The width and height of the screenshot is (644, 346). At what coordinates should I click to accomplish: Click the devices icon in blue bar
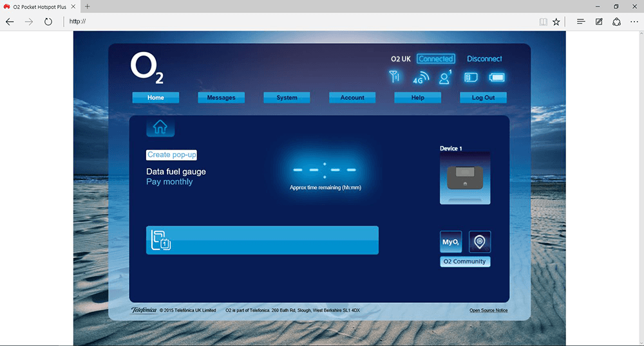point(160,240)
